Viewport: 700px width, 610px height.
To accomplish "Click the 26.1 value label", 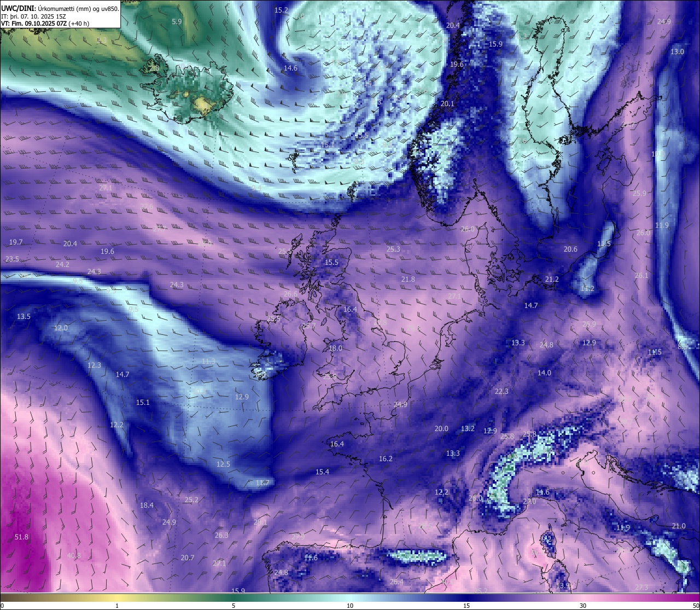I will [641, 276].
